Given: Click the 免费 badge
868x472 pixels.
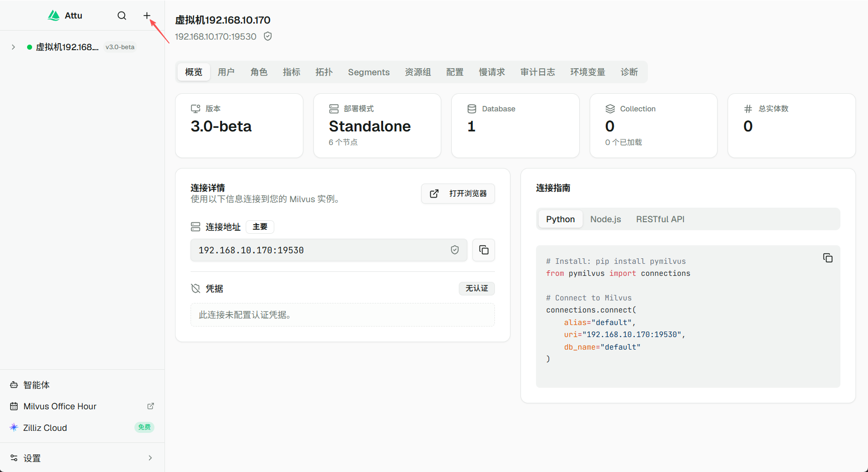Looking at the screenshot, I should [x=144, y=427].
